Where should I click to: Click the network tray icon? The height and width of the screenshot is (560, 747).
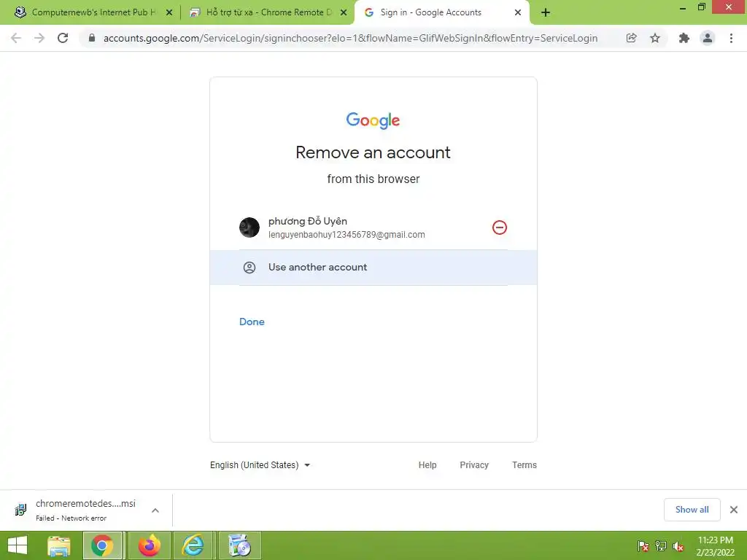[661, 545]
